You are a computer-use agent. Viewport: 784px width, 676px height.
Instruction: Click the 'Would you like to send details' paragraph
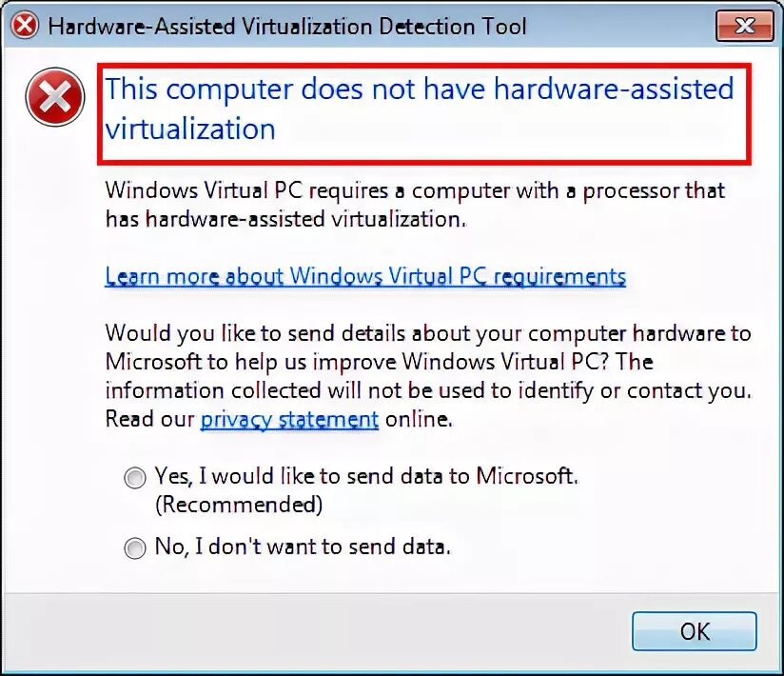(x=428, y=376)
